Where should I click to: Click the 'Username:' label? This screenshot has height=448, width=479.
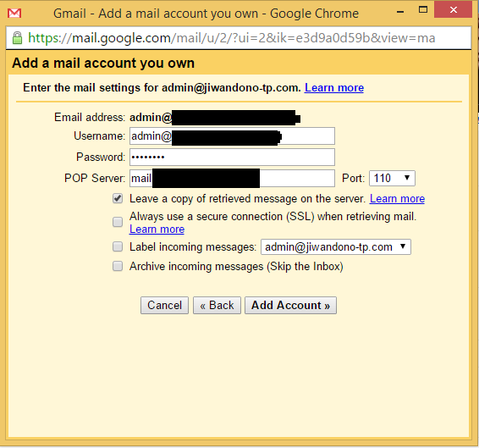coord(100,136)
